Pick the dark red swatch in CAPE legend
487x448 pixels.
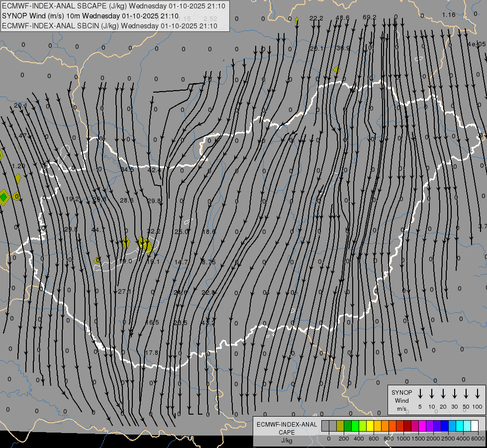coord(407,426)
